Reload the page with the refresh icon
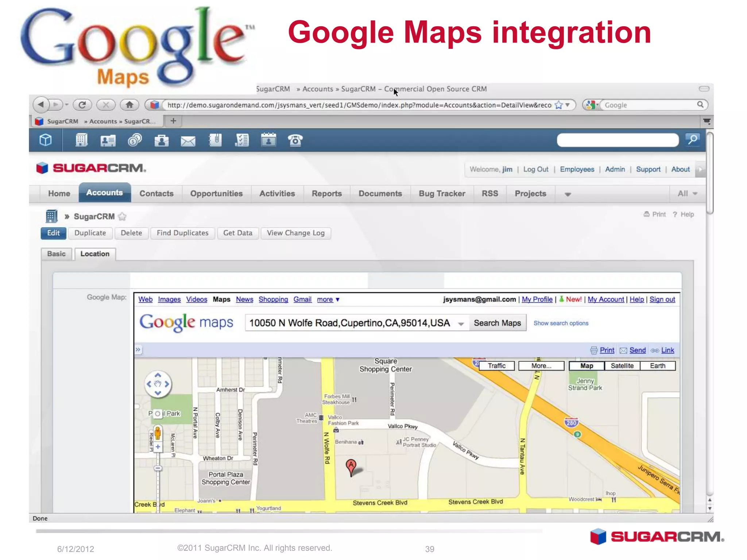 click(x=82, y=105)
